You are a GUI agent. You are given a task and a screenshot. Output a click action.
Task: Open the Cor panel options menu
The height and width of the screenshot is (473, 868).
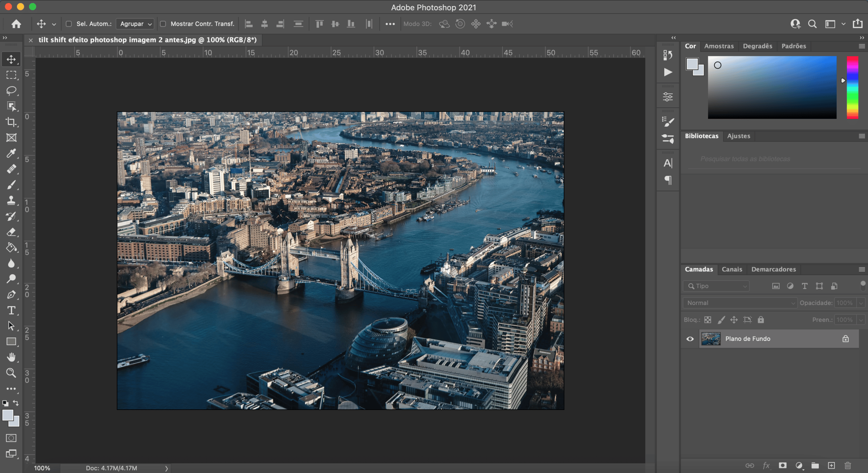862,46
